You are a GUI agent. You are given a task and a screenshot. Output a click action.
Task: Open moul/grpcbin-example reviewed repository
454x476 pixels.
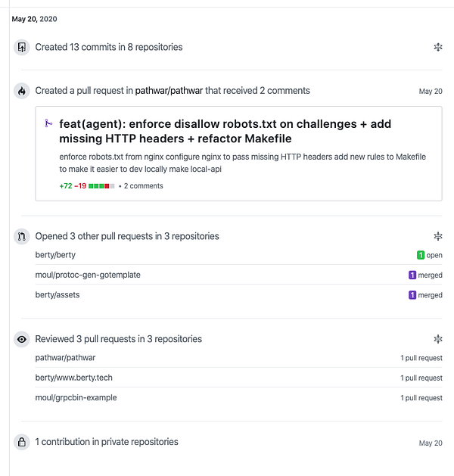pyautogui.click(x=76, y=397)
